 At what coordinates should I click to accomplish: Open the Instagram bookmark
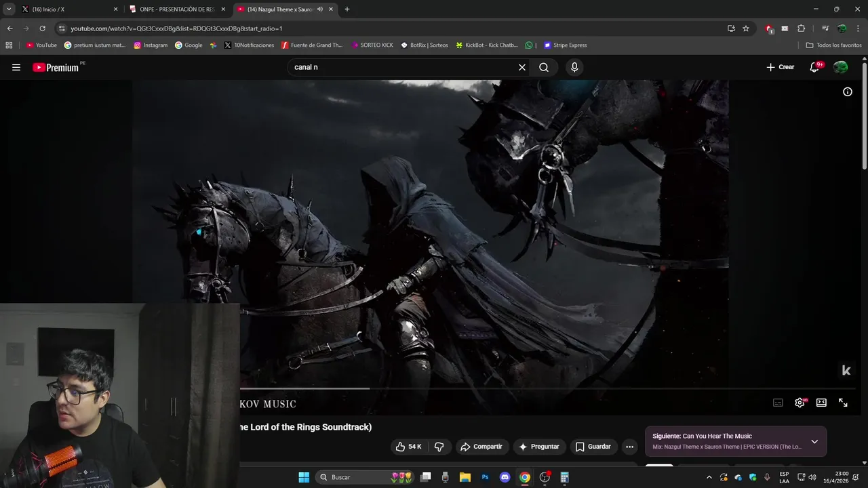tap(151, 45)
